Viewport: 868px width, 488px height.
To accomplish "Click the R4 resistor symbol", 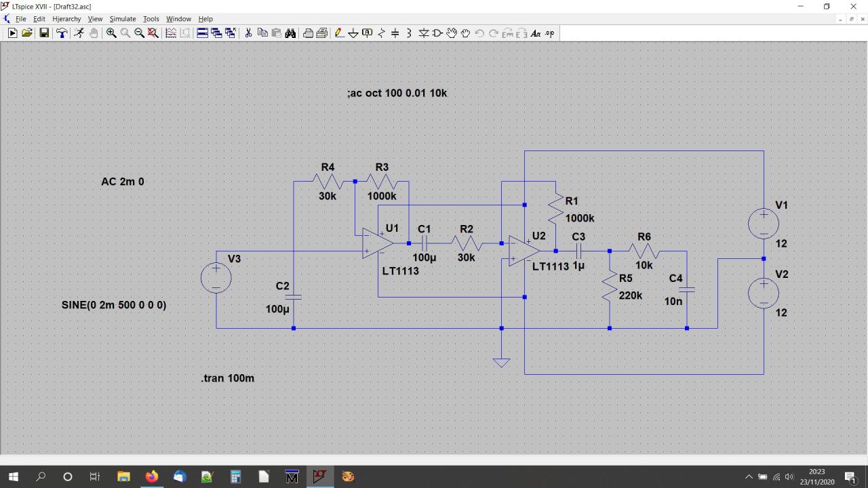I will [328, 182].
